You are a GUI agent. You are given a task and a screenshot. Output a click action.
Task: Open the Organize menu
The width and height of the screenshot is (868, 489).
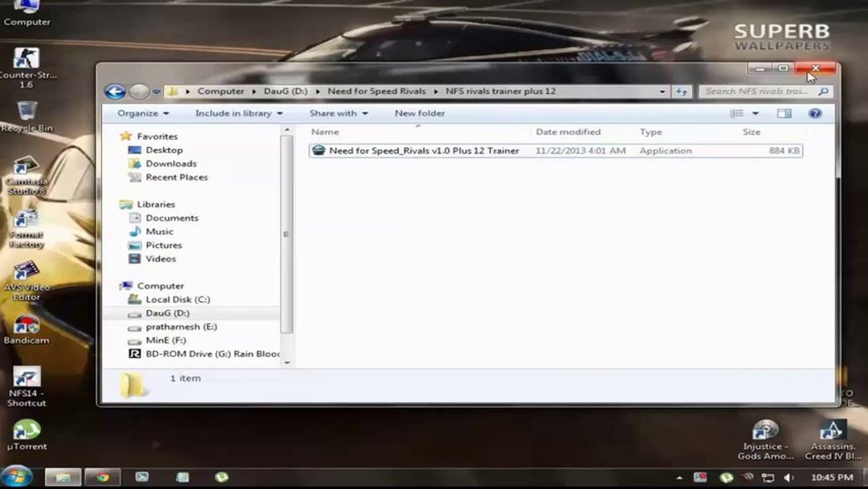click(143, 113)
